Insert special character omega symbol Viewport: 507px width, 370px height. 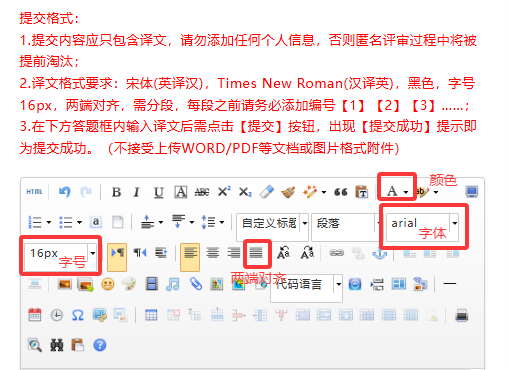(78, 315)
